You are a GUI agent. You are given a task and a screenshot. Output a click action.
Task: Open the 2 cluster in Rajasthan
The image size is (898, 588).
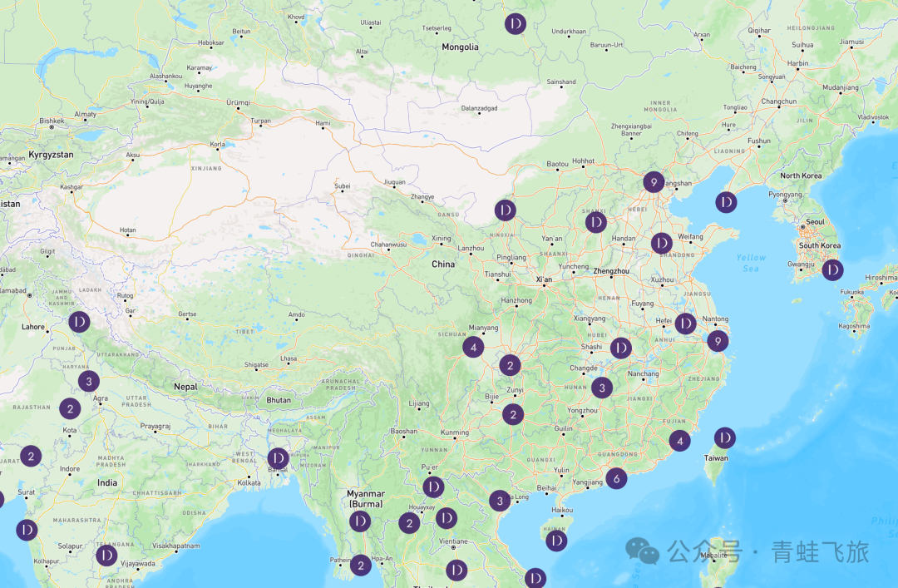click(x=70, y=408)
